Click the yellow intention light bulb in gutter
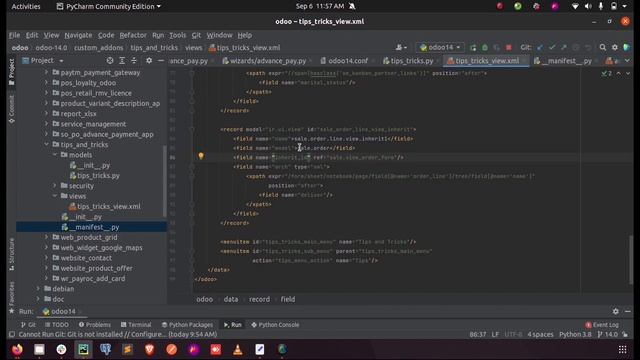The image size is (640, 360). click(201, 156)
